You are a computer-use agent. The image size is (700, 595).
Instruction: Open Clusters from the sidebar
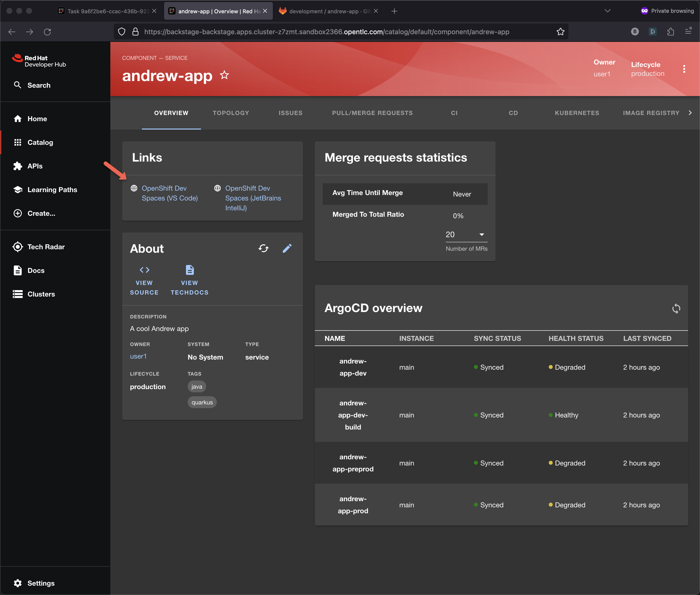(41, 294)
